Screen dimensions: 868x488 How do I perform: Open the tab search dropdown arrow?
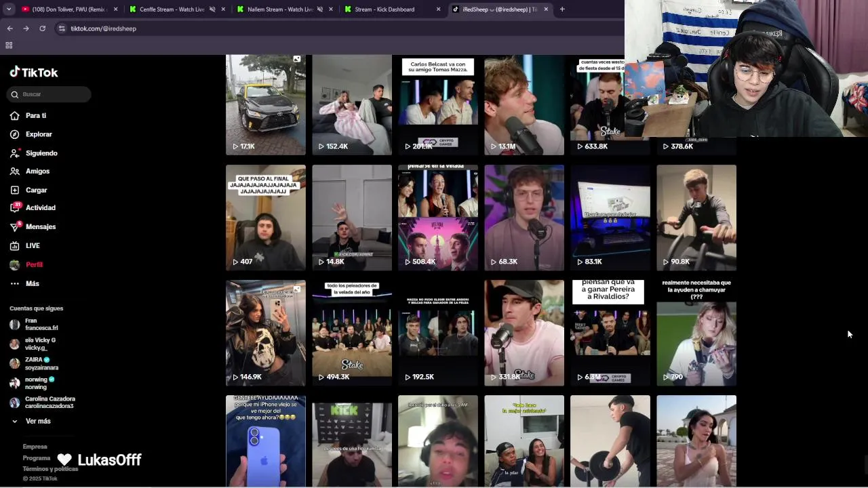[x=9, y=9]
